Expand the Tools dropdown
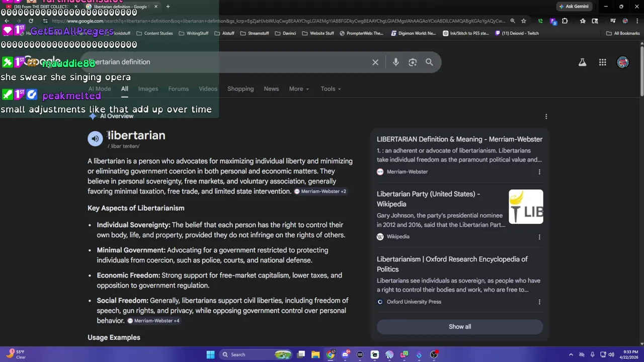This screenshot has width=644, height=362. tap(331, 89)
